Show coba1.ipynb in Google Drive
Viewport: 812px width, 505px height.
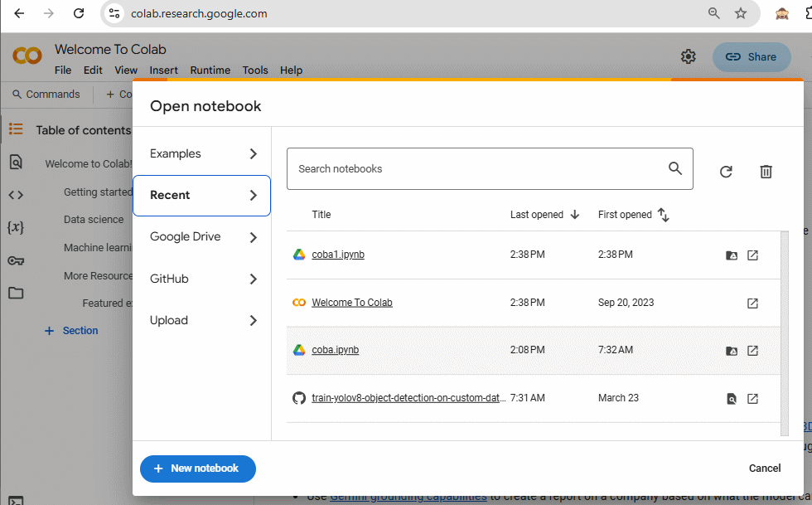pos(731,255)
